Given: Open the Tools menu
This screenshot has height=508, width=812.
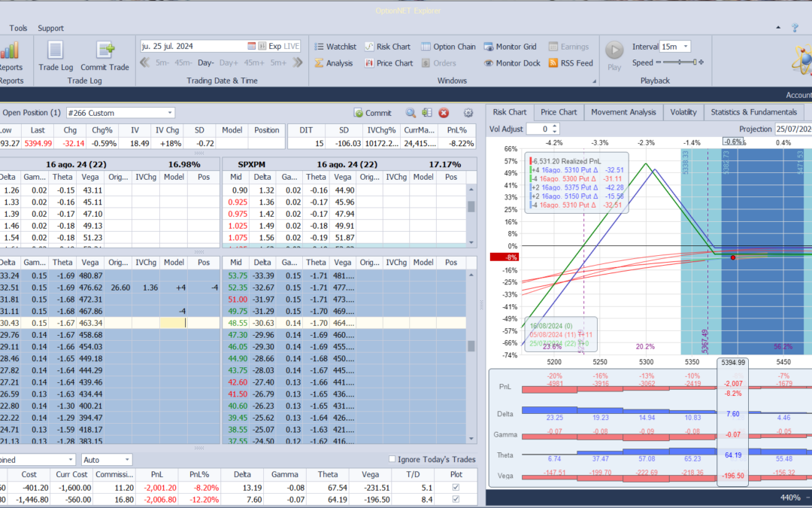Looking at the screenshot, I should point(18,28).
